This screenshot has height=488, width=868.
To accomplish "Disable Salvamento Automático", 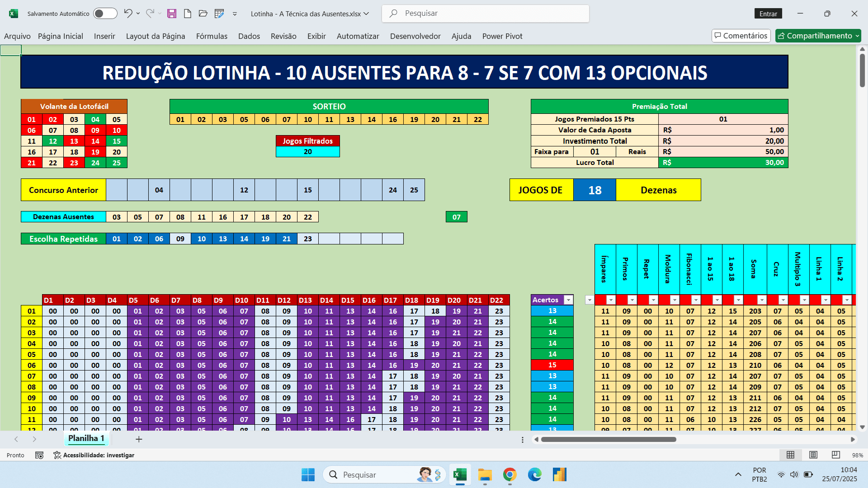I will click(x=105, y=13).
